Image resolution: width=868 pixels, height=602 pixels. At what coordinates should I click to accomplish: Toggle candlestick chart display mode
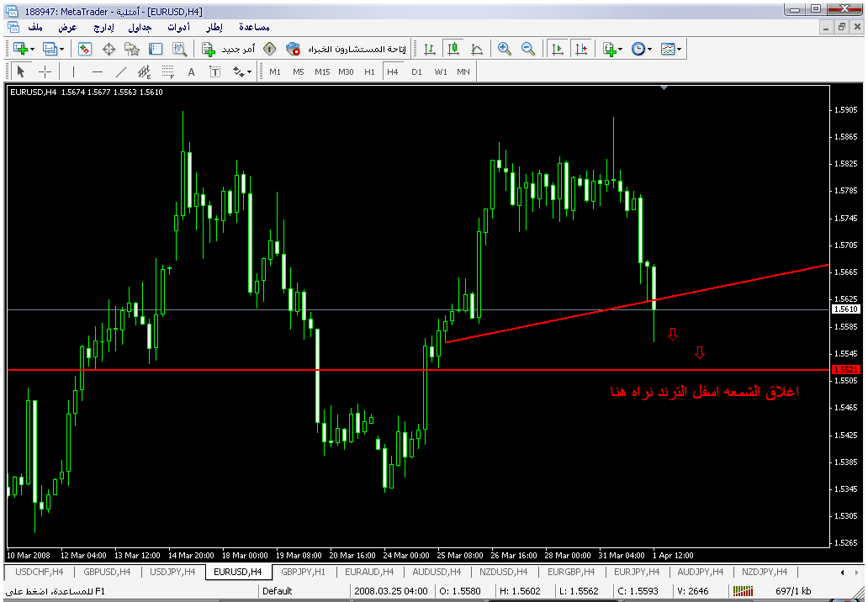453,49
